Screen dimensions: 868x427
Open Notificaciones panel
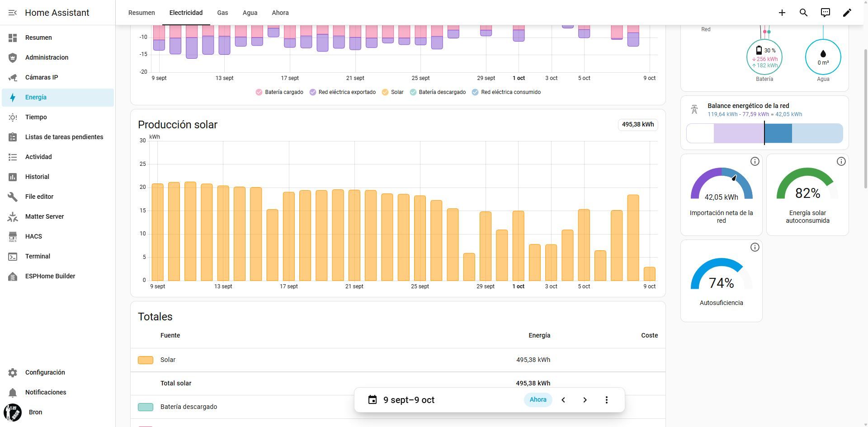57,392
